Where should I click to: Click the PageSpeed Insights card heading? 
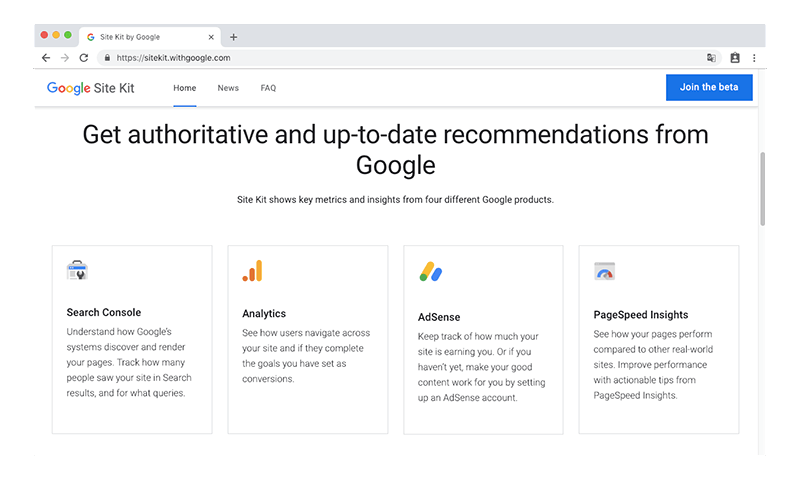pyautogui.click(x=641, y=315)
